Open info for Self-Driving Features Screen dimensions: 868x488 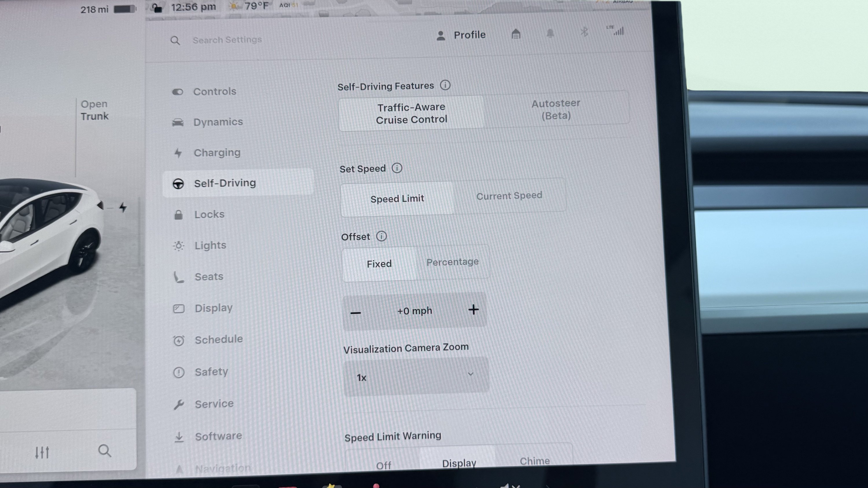[445, 85]
